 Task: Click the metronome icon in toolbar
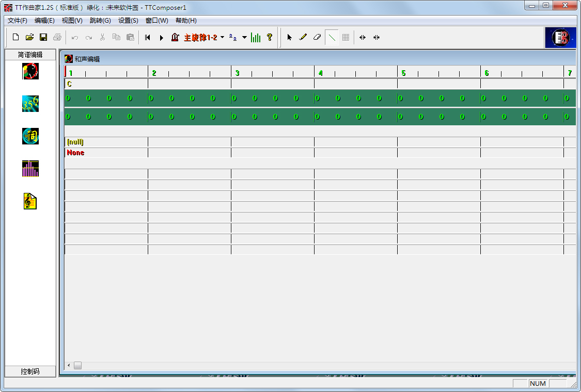pos(175,37)
